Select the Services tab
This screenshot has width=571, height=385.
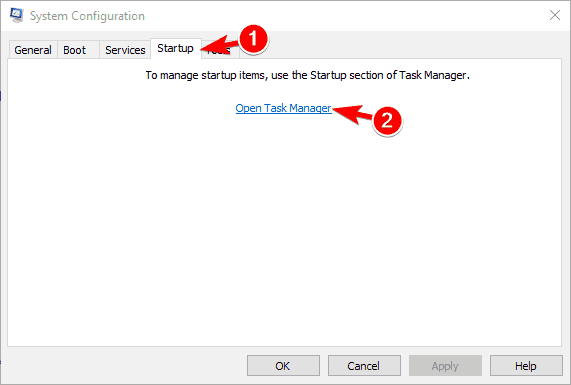click(x=125, y=50)
